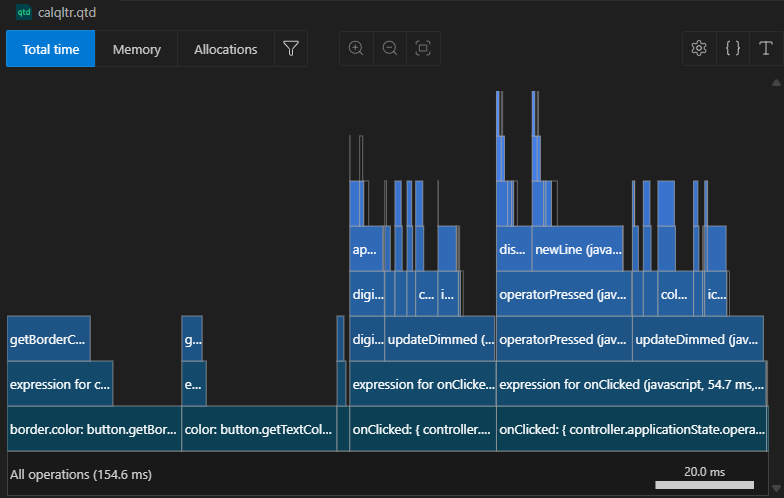The image size is (784, 498).
Task: Switch to Allocations view
Action: click(x=225, y=49)
